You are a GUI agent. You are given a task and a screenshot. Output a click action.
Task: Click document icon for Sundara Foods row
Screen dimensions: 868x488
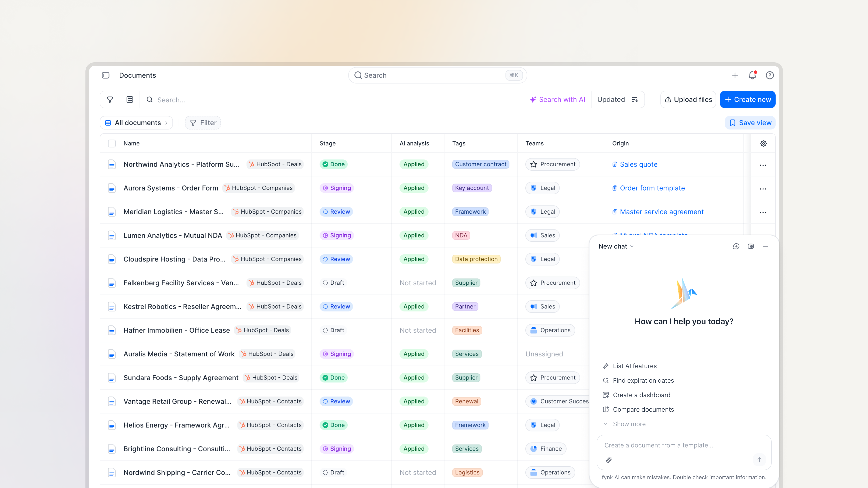112,378
